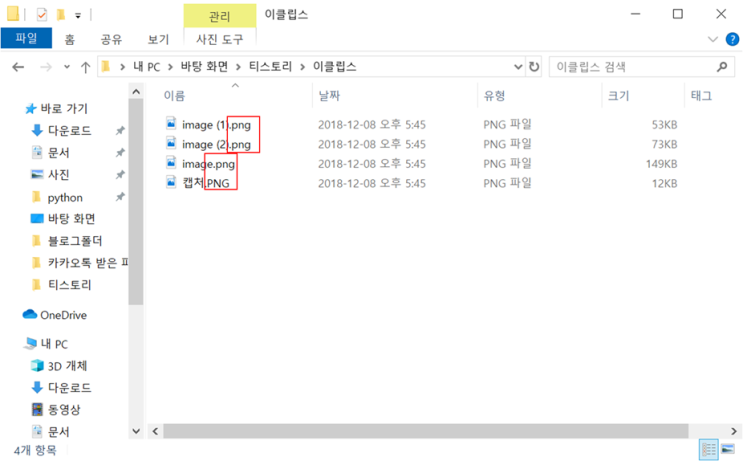Select the file 캡처.PNG
Image resolution: width=743 pixels, height=461 pixels.
pos(206,183)
